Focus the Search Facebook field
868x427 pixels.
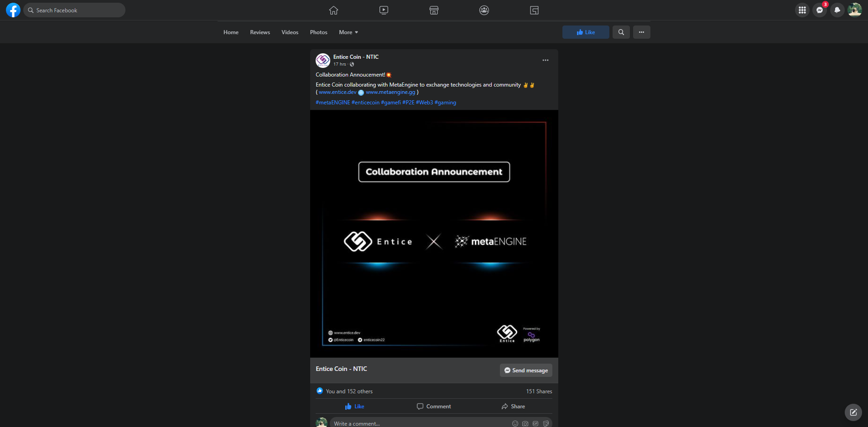point(74,10)
